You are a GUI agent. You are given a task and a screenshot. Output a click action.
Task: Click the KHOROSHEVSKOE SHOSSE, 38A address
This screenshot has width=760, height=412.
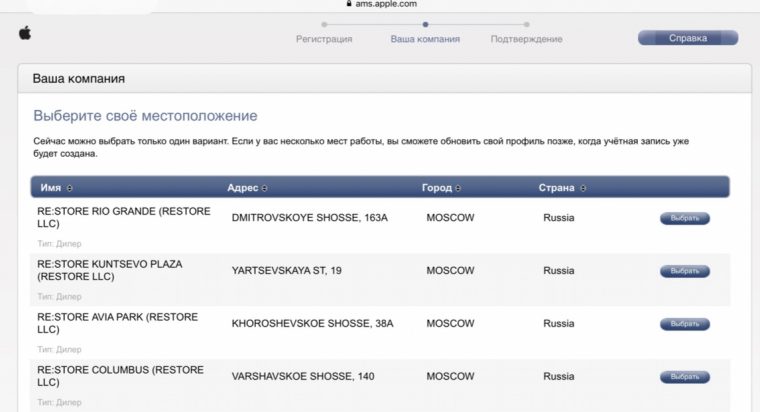point(312,323)
